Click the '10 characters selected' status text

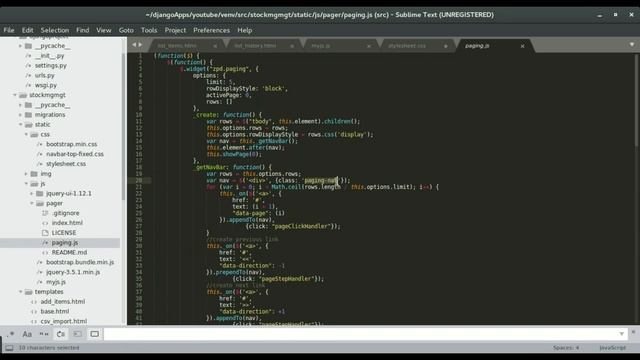[49, 348]
